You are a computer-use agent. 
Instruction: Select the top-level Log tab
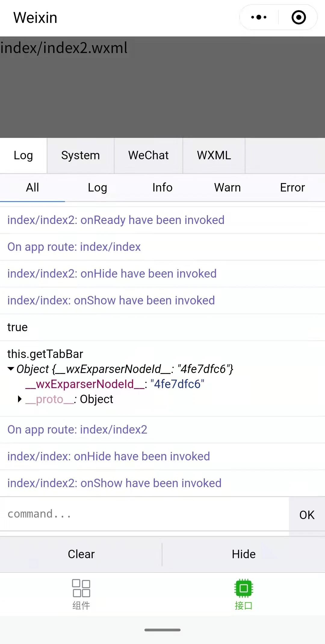click(x=23, y=156)
